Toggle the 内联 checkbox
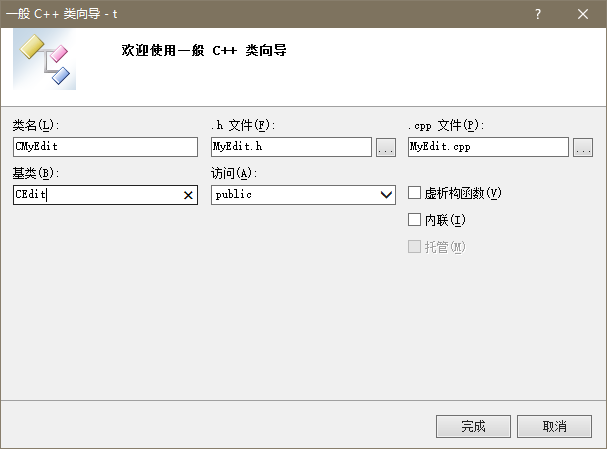The height and width of the screenshot is (449, 607). (415, 220)
